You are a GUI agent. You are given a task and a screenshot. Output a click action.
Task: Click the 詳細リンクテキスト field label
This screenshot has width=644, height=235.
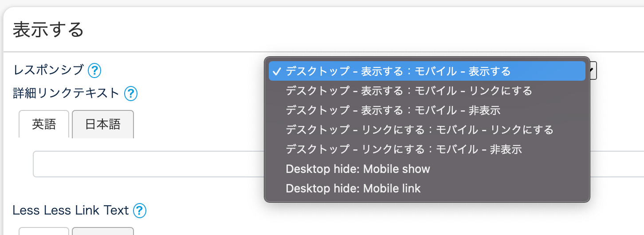(67, 93)
